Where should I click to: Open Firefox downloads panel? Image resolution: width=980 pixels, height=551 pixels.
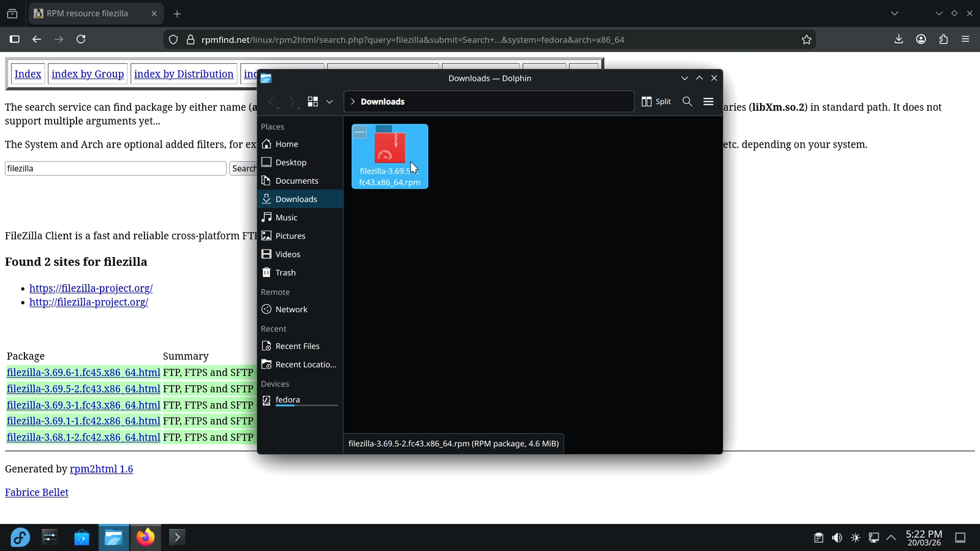coord(899,39)
